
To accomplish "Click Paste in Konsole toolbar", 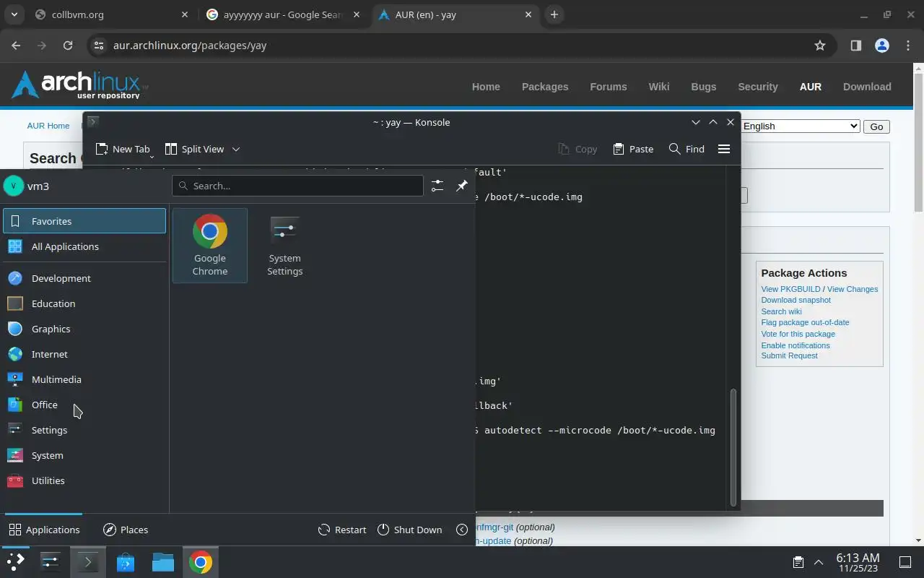I will point(633,149).
